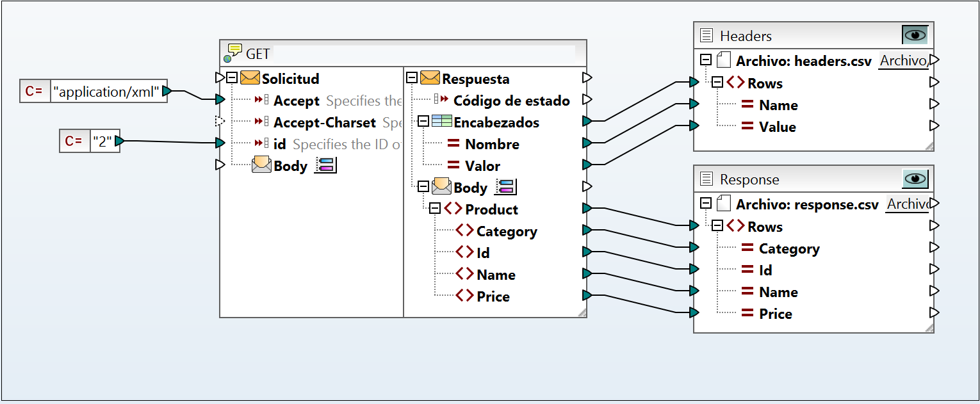980x404 pixels.
Task: Click the GET web service call icon
Action: click(x=233, y=53)
